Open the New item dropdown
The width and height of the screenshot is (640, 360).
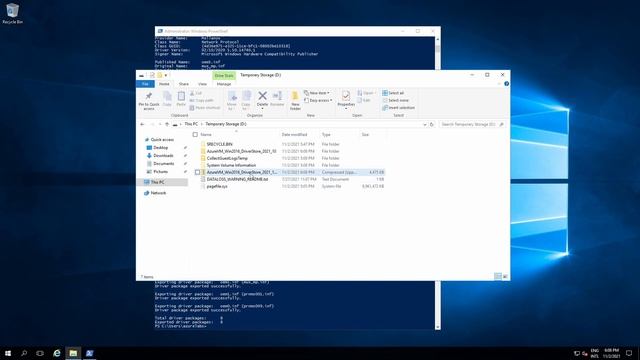(x=317, y=93)
